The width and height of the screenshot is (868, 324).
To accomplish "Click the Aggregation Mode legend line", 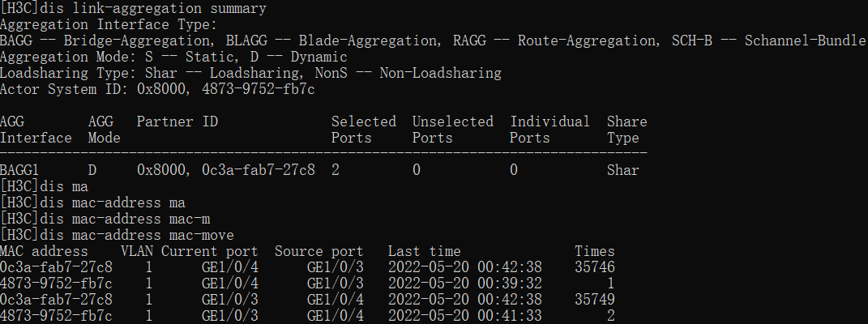I will pyautogui.click(x=173, y=57).
